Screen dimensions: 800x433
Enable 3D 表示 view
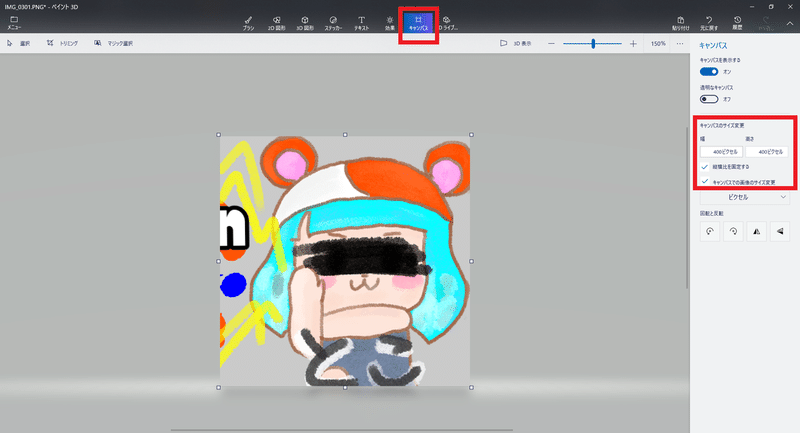pos(515,43)
